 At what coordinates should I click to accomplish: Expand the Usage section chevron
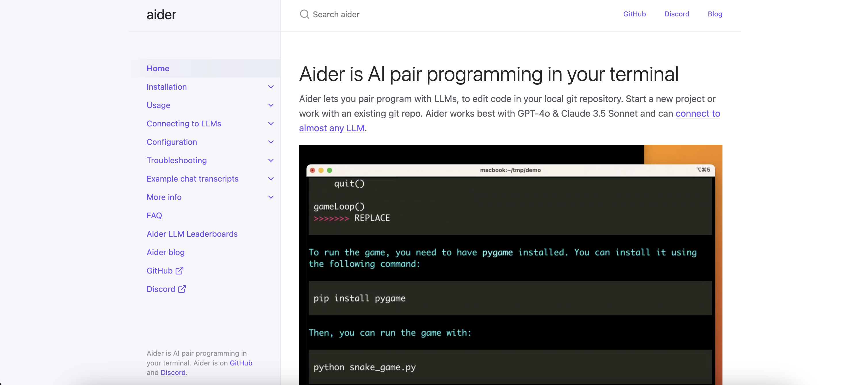(271, 105)
